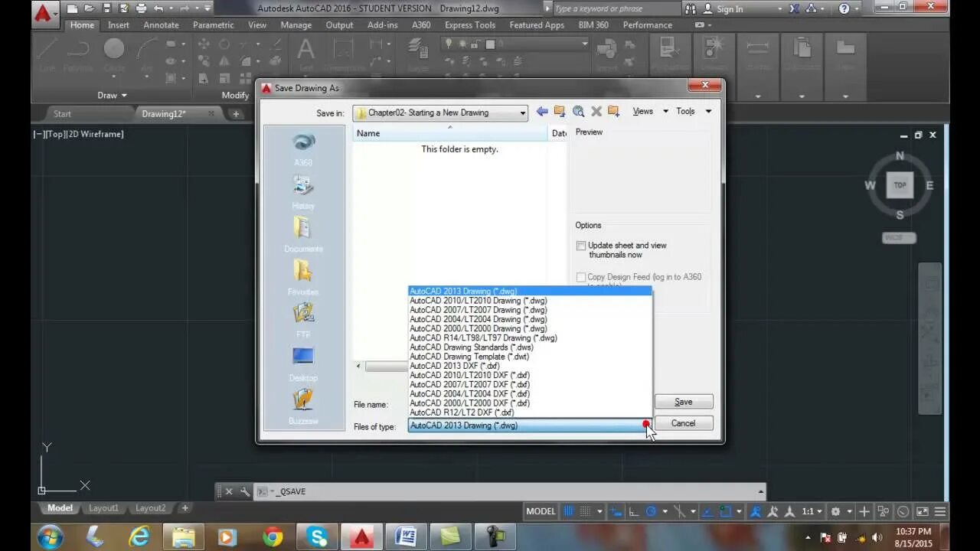Open Documents location in Save dialog sidebar
The width and height of the screenshot is (980, 551).
pyautogui.click(x=303, y=235)
